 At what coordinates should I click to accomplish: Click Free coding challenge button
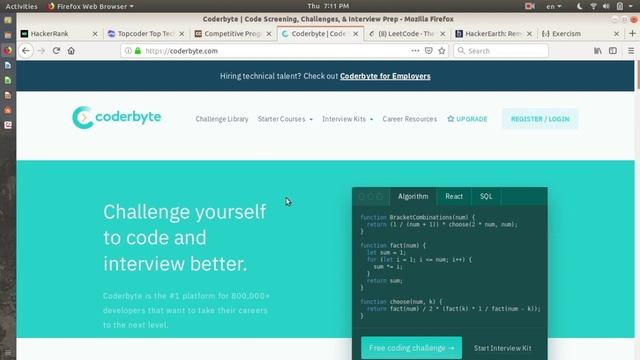pos(411,348)
